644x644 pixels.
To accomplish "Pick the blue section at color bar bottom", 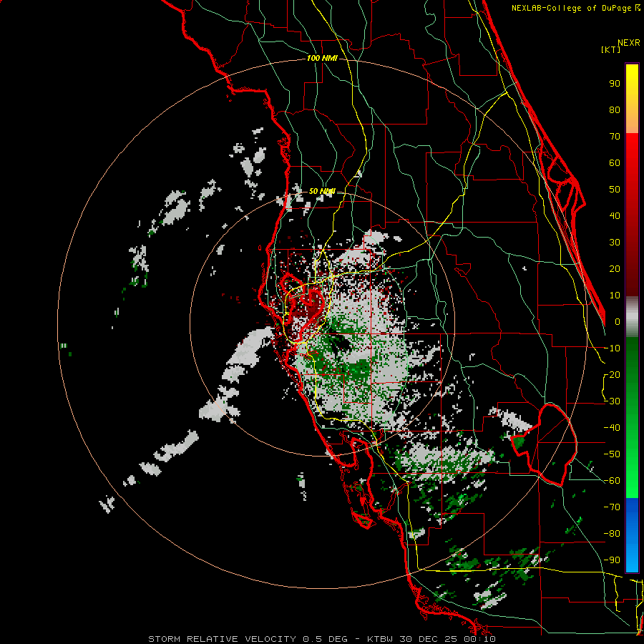I will 632,535.
